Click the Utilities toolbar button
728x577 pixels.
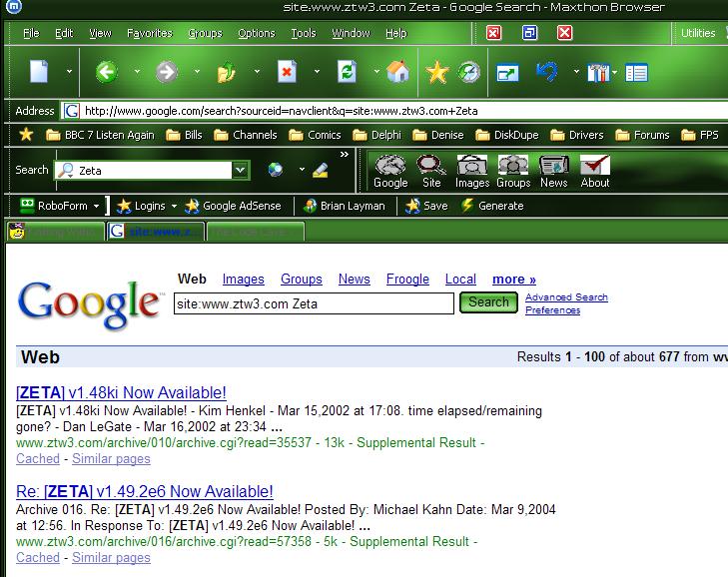click(x=698, y=33)
